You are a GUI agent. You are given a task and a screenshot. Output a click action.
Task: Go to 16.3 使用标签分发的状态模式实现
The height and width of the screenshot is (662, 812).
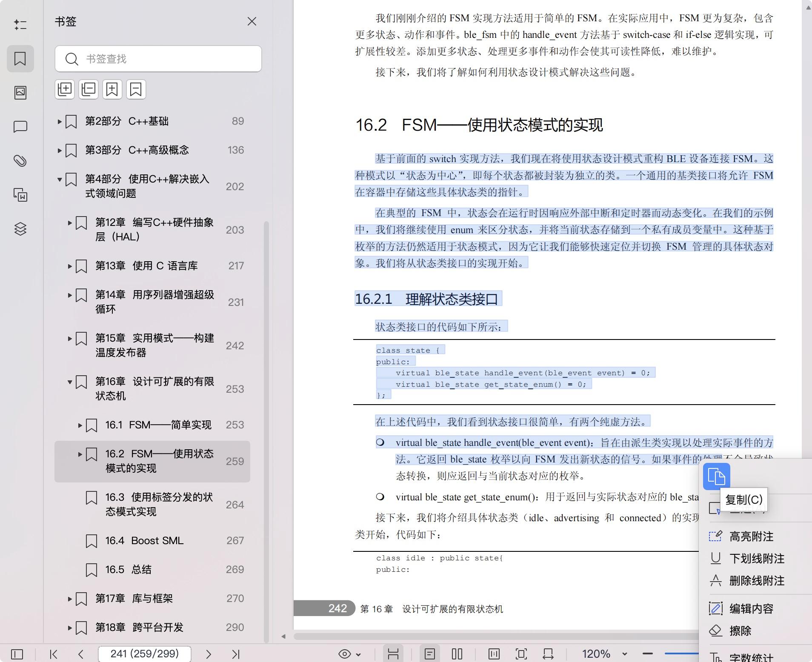(159, 505)
